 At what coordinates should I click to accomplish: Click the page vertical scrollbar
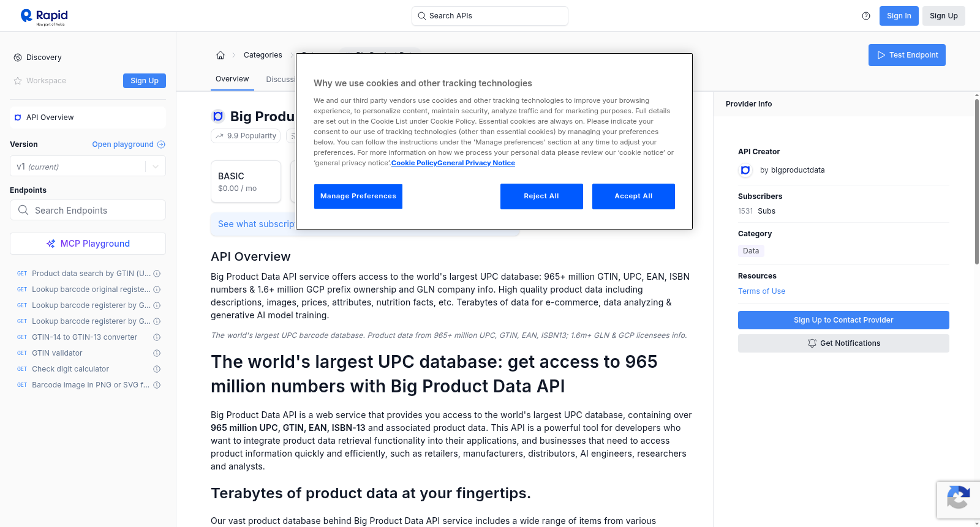tap(976, 181)
